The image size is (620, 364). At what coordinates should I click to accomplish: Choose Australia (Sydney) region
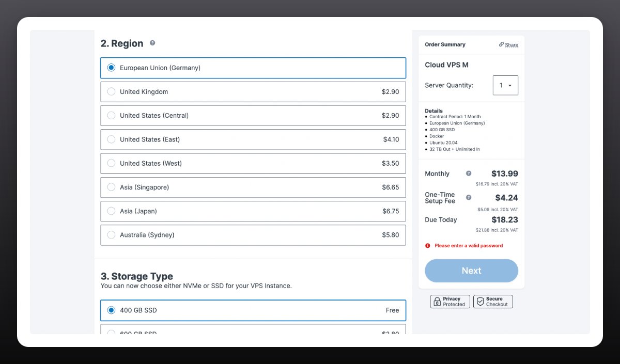(x=111, y=235)
